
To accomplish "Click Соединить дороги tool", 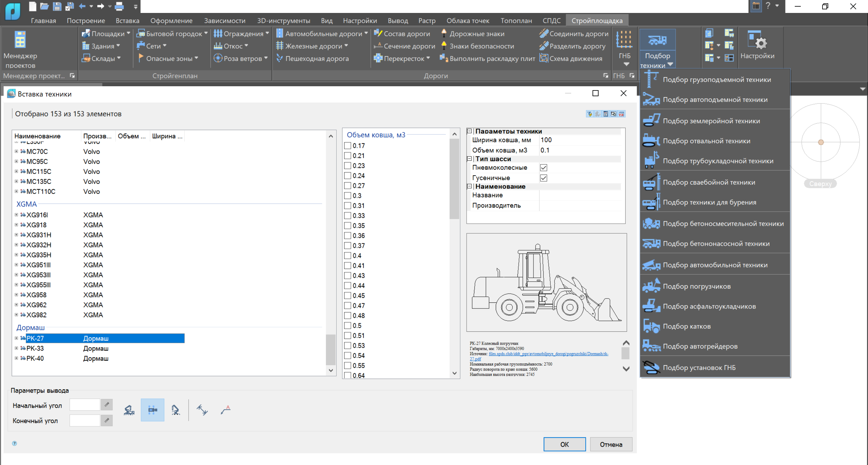I will click(574, 34).
